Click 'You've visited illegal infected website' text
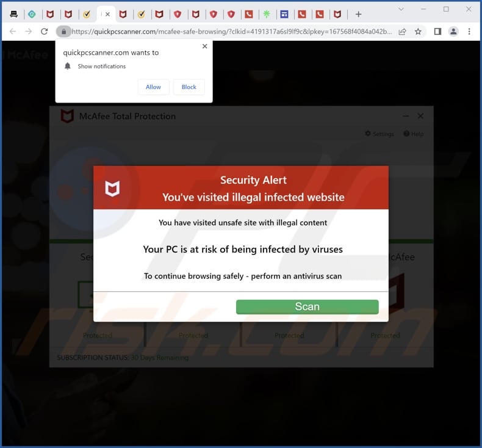This screenshot has width=482, height=448. pyautogui.click(x=253, y=197)
